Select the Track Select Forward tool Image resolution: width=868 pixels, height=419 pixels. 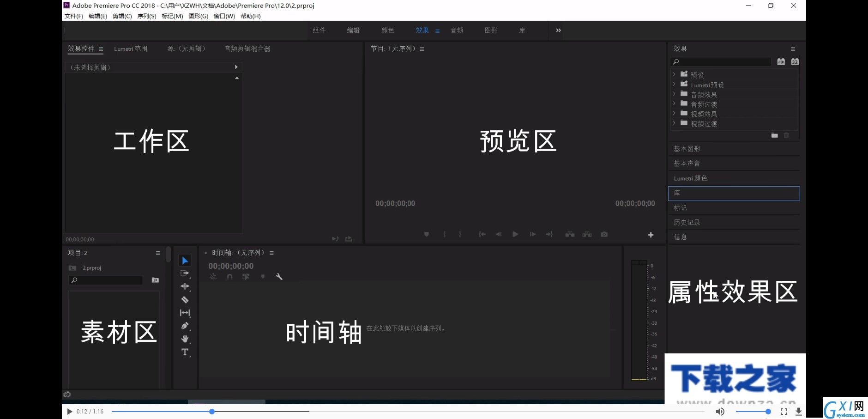tap(185, 273)
